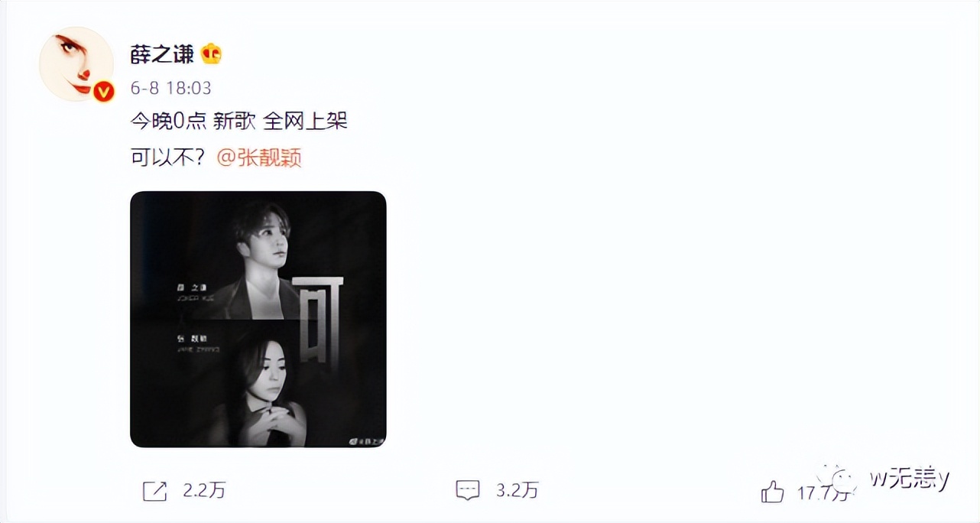Click the orange verified V badge
Image resolution: width=980 pixels, height=523 pixels.
click(103, 92)
